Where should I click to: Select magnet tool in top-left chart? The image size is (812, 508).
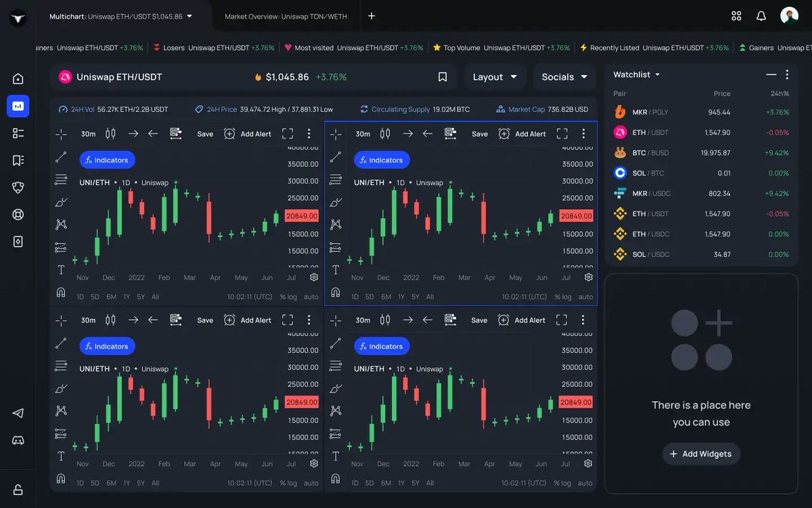point(61,293)
